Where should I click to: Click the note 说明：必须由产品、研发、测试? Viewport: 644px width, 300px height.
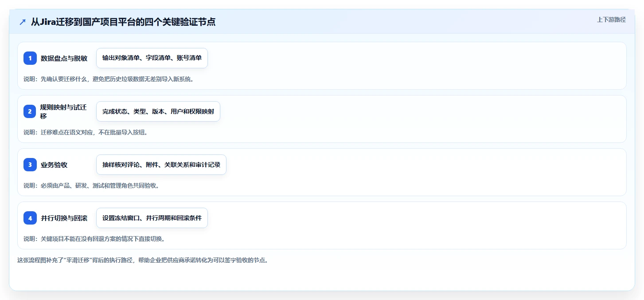[x=92, y=186]
